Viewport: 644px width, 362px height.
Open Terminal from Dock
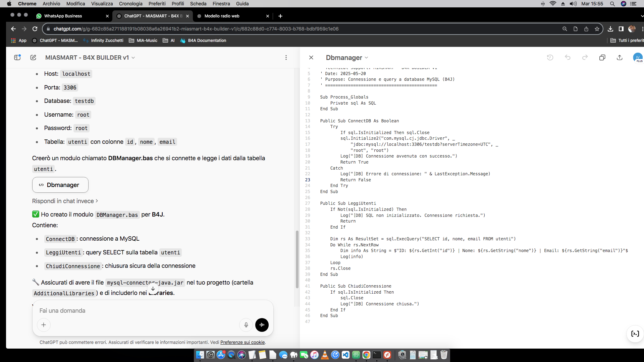click(377, 355)
